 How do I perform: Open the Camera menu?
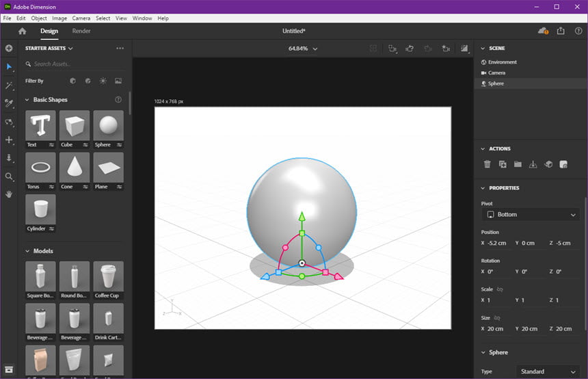pyautogui.click(x=81, y=18)
